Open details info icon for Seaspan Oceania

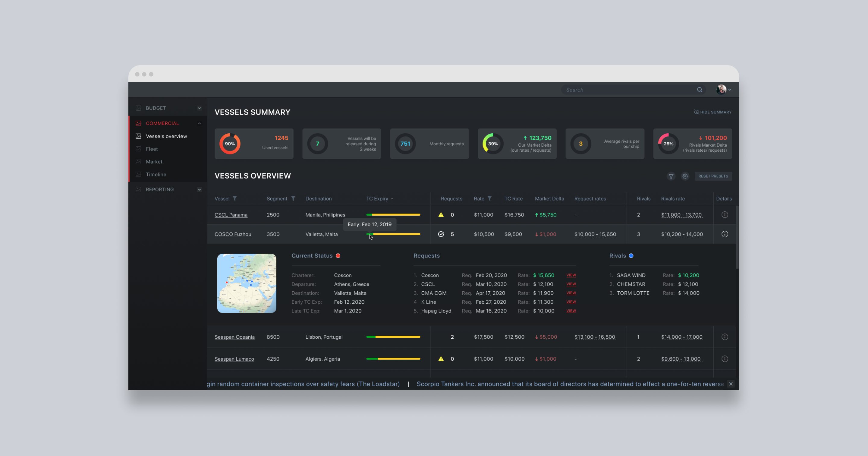(725, 337)
